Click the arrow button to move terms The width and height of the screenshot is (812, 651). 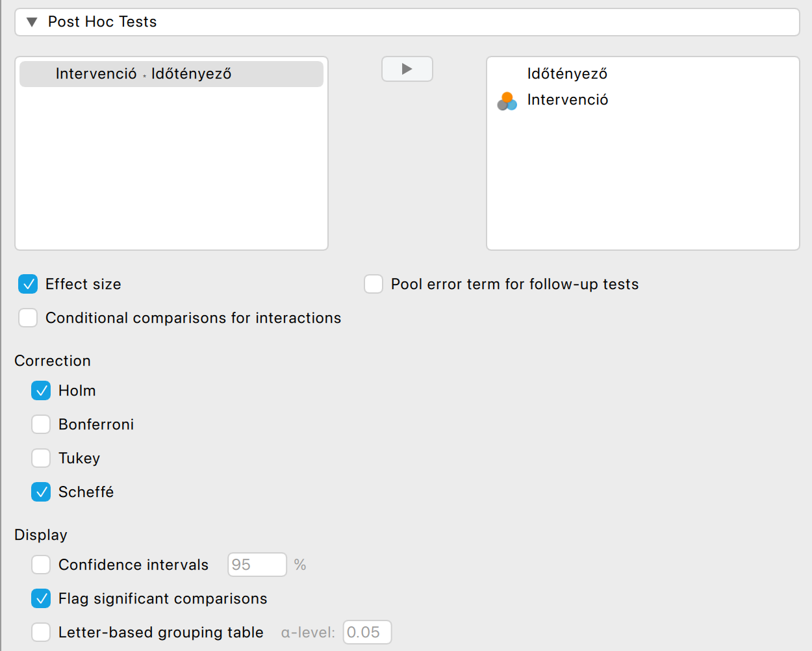(x=407, y=69)
